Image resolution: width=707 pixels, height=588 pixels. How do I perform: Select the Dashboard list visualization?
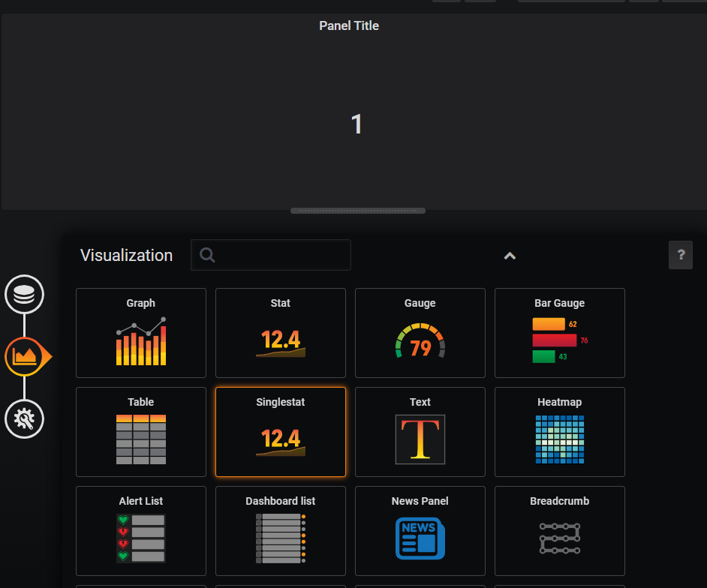pyautogui.click(x=281, y=531)
